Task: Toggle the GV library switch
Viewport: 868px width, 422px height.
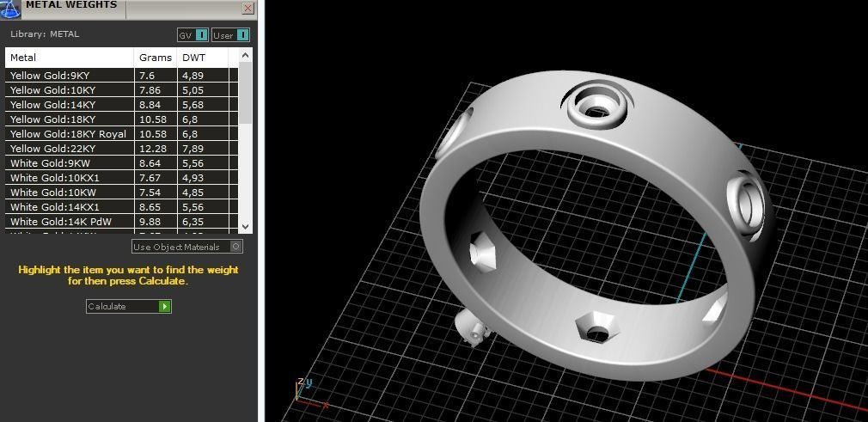Action: click(193, 35)
